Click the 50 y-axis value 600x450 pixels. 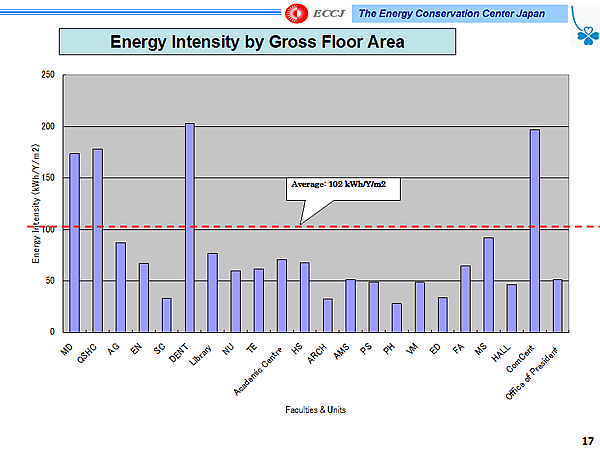[x=50, y=280]
